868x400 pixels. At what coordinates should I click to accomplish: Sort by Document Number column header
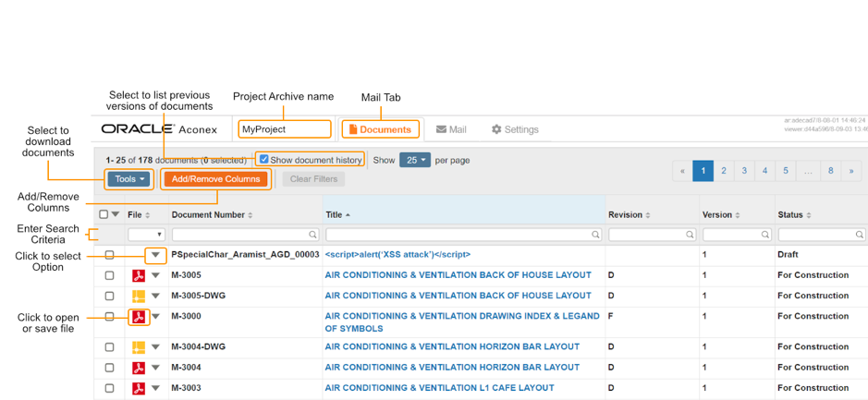212,214
